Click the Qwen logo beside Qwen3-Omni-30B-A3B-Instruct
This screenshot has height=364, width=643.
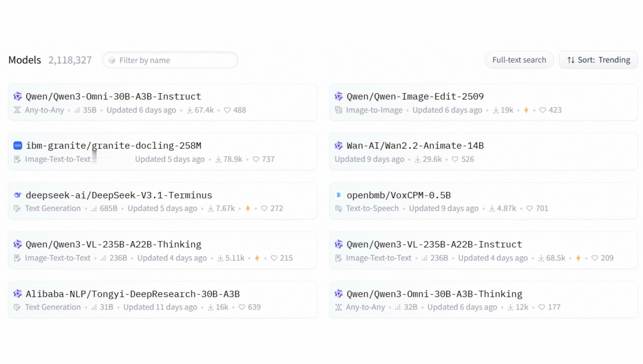coord(18,96)
